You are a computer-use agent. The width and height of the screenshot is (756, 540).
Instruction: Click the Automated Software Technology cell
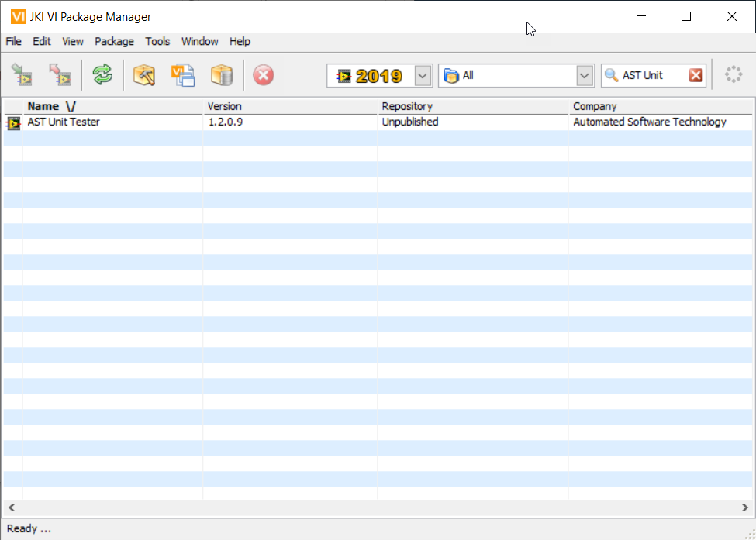(x=650, y=122)
